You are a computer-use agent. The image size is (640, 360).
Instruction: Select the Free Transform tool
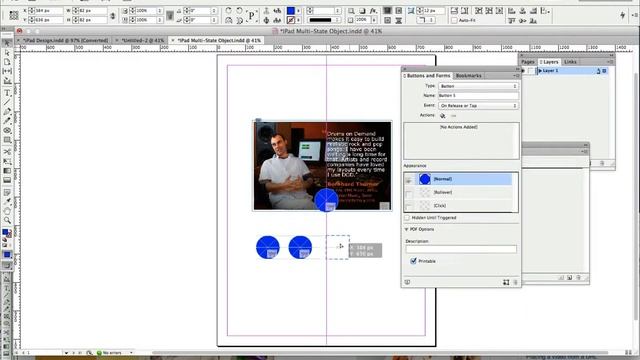point(7,162)
